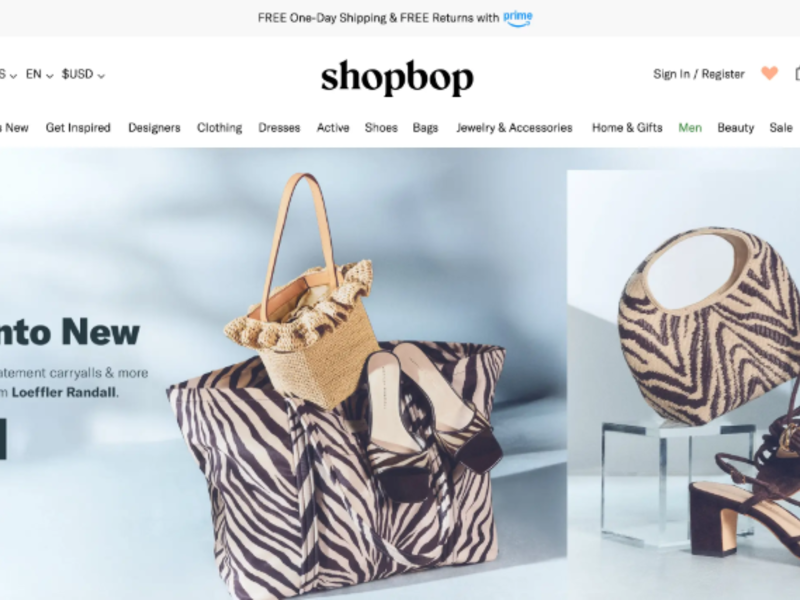Open the wishlist heart icon
800x600 pixels.
click(769, 73)
